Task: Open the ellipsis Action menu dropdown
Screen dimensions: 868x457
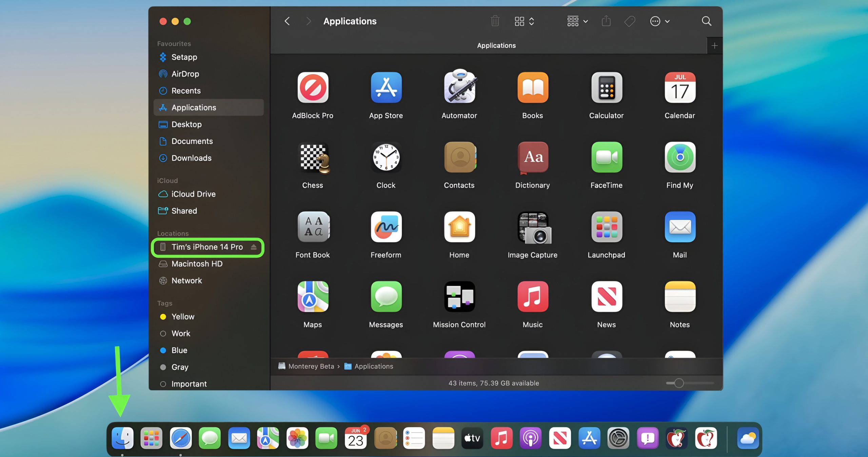Action: pyautogui.click(x=659, y=21)
